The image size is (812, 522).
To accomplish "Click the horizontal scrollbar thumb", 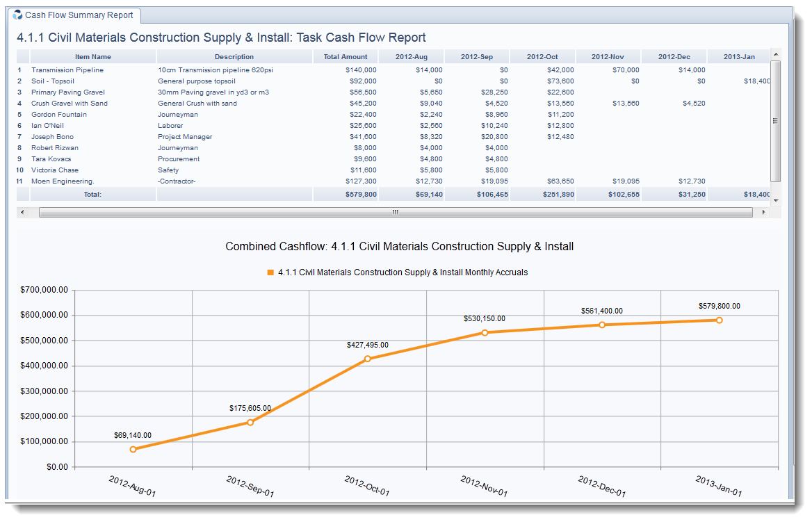I will [395, 212].
